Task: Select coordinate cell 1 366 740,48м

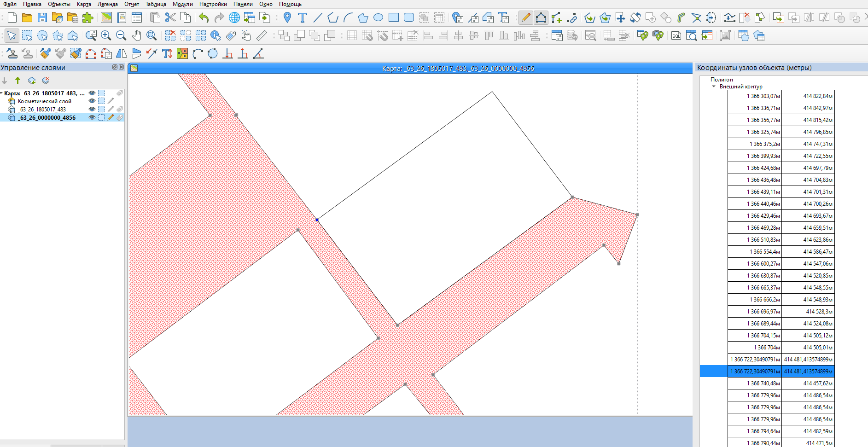Action: point(755,383)
